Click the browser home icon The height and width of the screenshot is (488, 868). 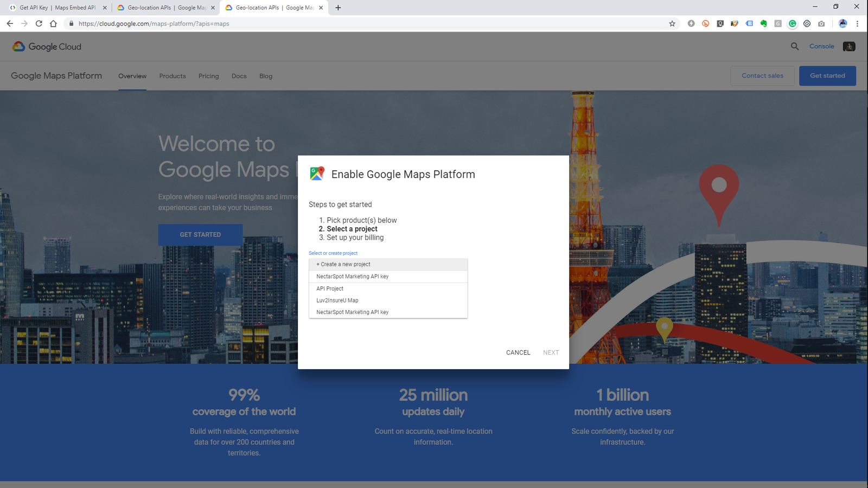[x=53, y=24]
